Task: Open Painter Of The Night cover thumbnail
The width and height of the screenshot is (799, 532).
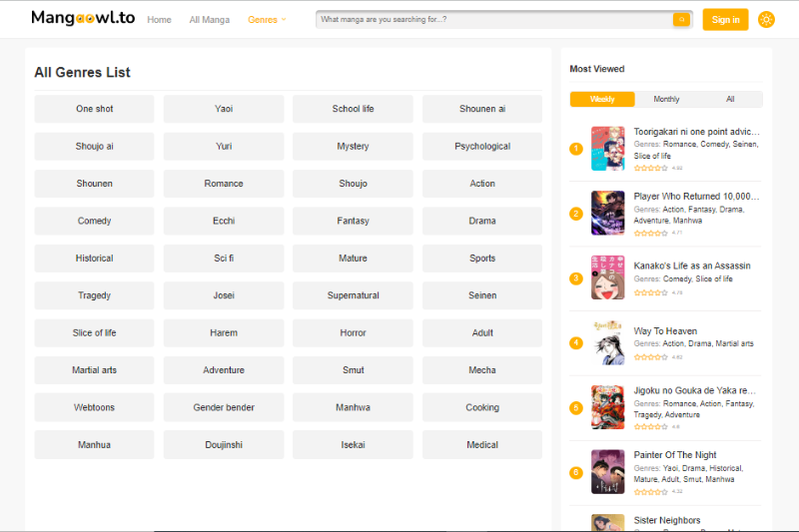Action: (x=607, y=472)
